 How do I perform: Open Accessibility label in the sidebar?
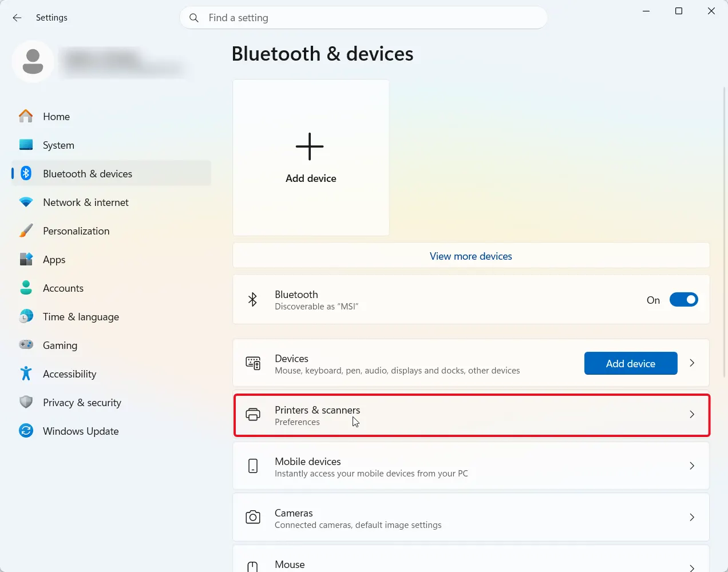pos(69,374)
